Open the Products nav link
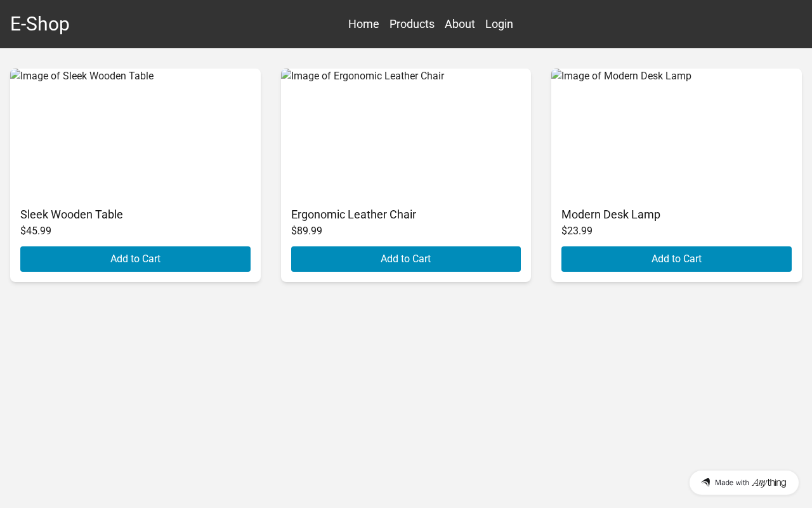The image size is (812, 508). pos(412,24)
